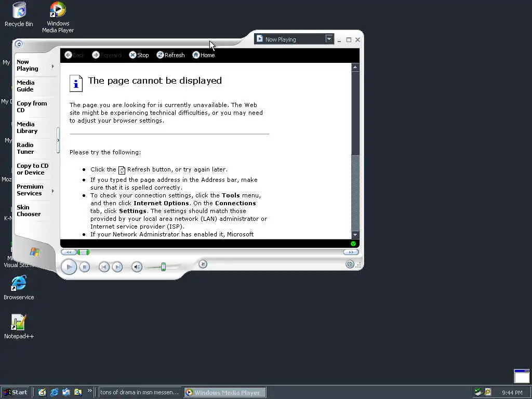Screen dimensions: 532x399
Task: Skip to the previous track
Action: [104, 268]
